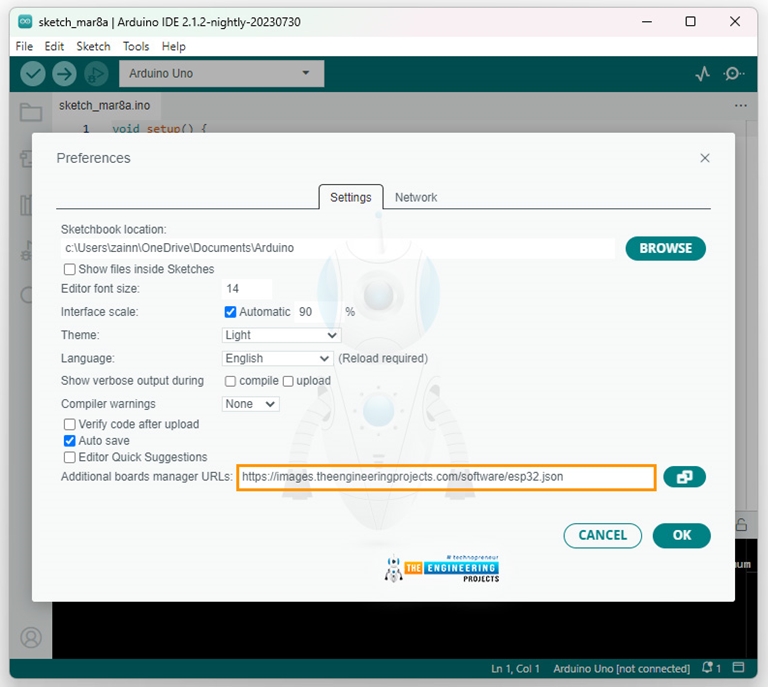Toggle the bottom panel icon in status bar
This screenshot has height=687, width=768.
[738, 667]
